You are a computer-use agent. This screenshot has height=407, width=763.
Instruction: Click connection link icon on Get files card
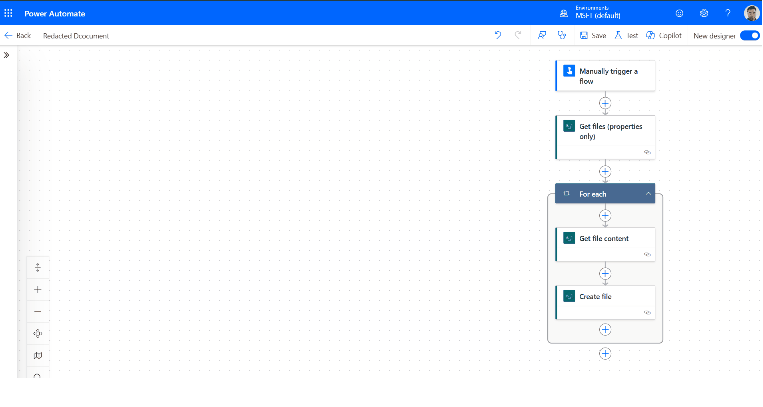point(647,152)
